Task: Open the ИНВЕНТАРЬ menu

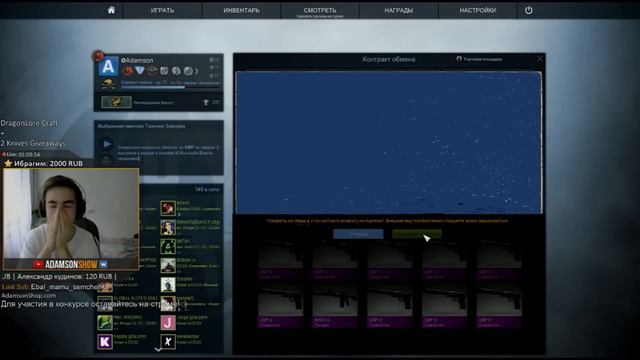Action: point(241,10)
